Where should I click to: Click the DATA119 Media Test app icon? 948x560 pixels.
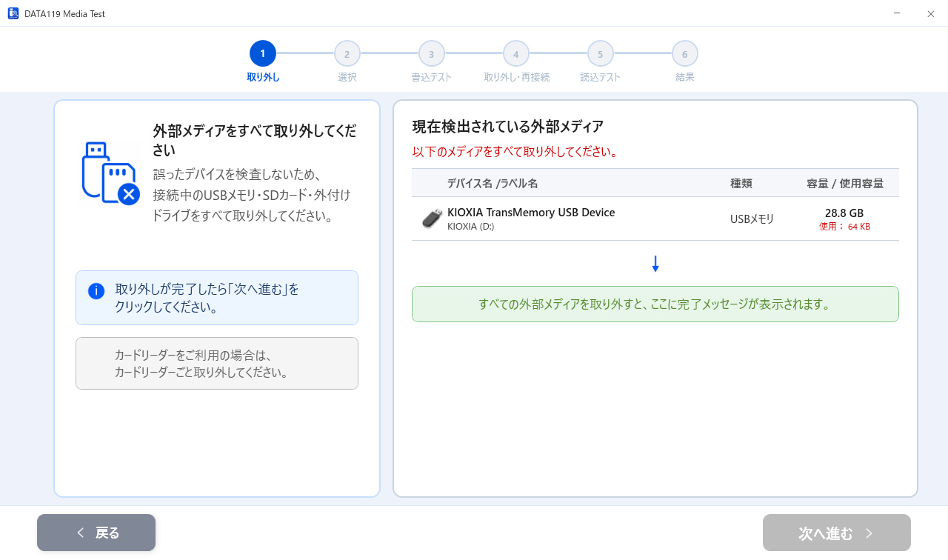pyautogui.click(x=13, y=13)
